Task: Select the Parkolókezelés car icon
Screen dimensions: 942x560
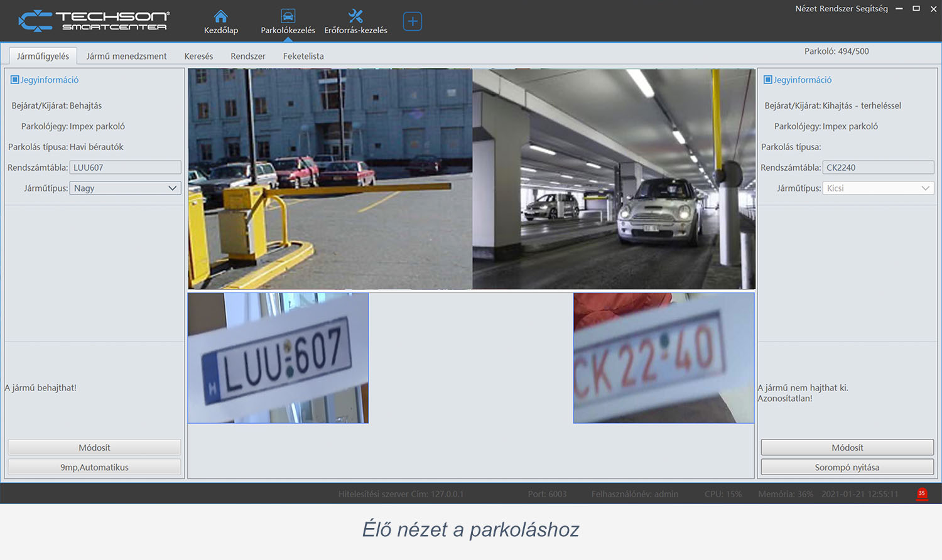Action: [x=288, y=16]
